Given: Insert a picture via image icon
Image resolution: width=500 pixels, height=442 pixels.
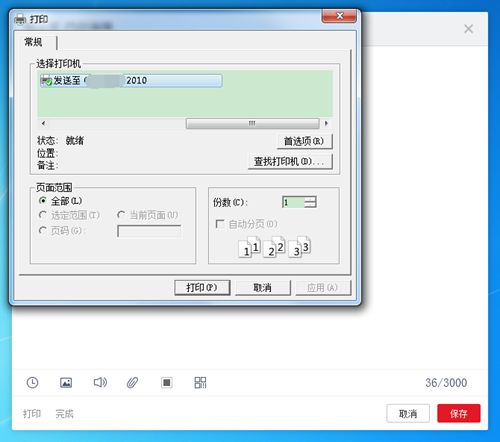Looking at the screenshot, I should pos(66,382).
